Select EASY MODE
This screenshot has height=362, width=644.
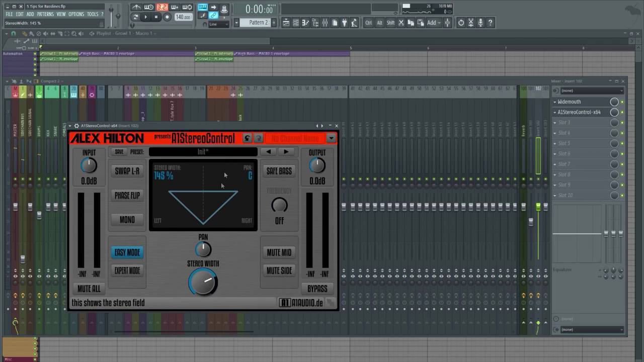click(127, 252)
